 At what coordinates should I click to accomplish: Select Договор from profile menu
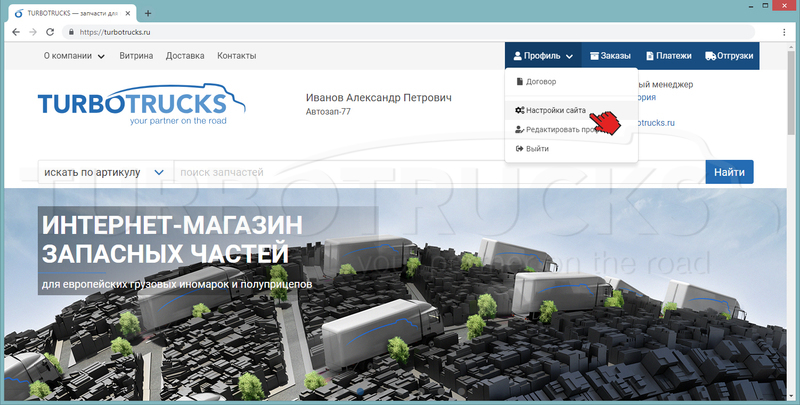coord(571,82)
